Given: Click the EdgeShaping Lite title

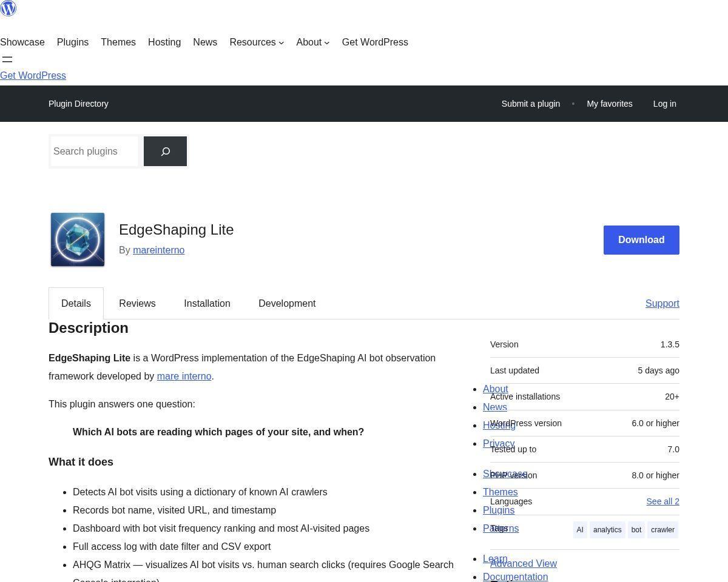Looking at the screenshot, I should pos(177,230).
